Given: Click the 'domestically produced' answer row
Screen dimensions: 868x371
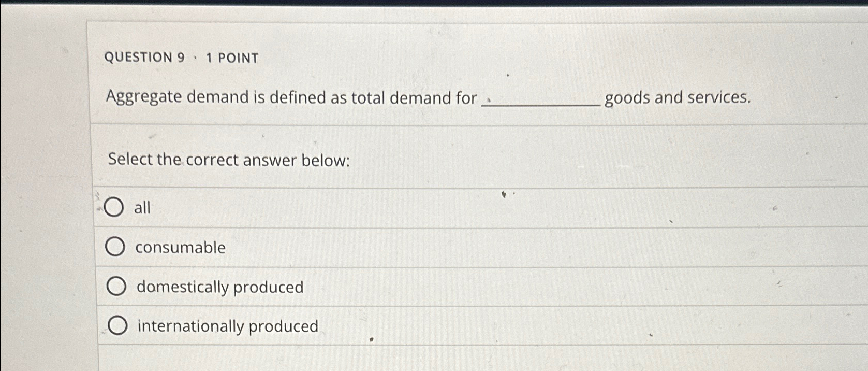Looking at the screenshot, I should point(362,287).
